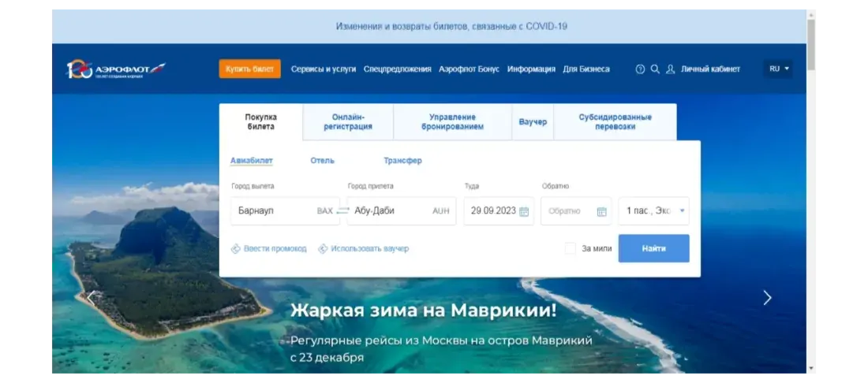Show previous banner slide arrow

click(92, 298)
